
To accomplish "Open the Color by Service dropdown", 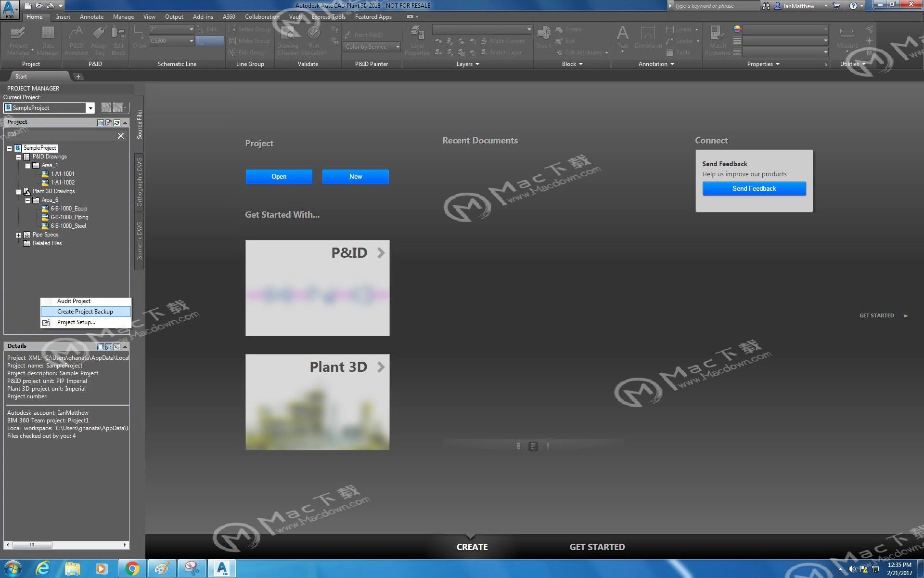I will [372, 47].
